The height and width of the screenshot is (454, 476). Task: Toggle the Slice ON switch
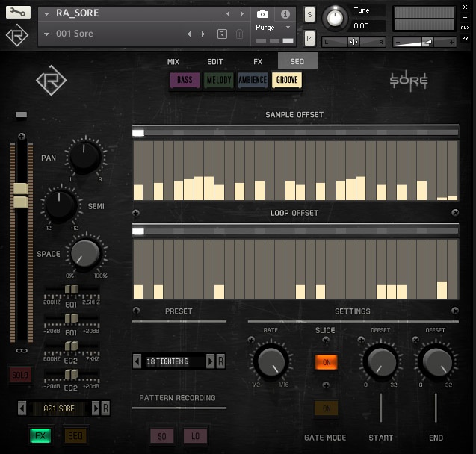[326, 362]
